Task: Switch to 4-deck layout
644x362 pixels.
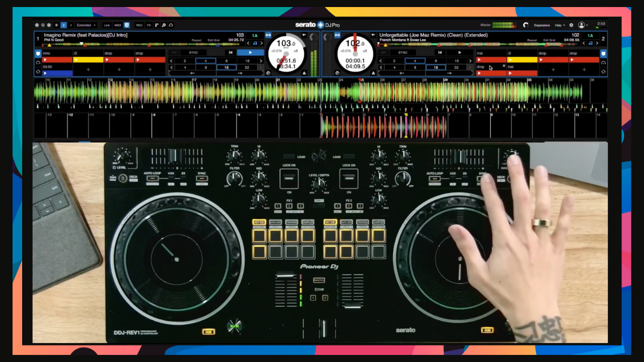Action: coord(71,25)
